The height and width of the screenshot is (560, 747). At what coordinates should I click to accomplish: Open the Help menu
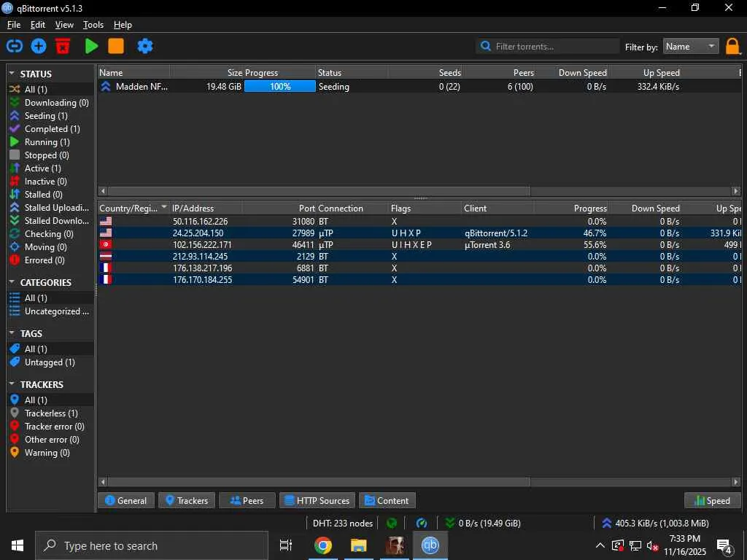click(x=123, y=25)
